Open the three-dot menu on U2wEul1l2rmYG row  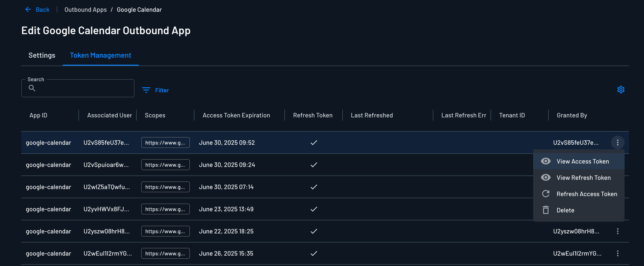point(618,253)
